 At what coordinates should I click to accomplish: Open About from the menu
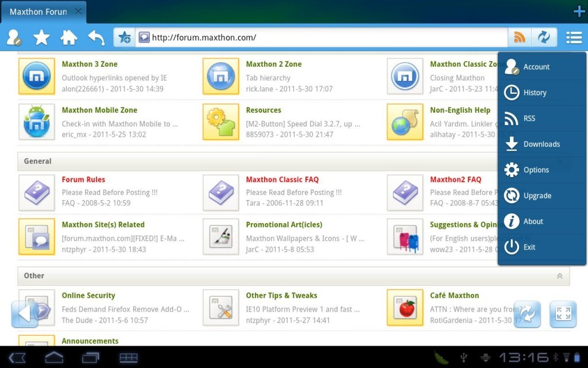click(x=542, y=221)
